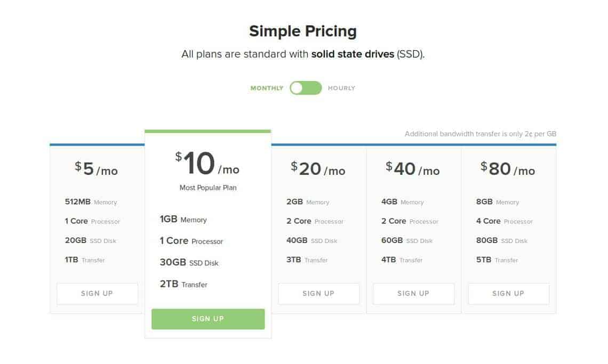Click the additional bandwidth transfer note

point(481,134)
